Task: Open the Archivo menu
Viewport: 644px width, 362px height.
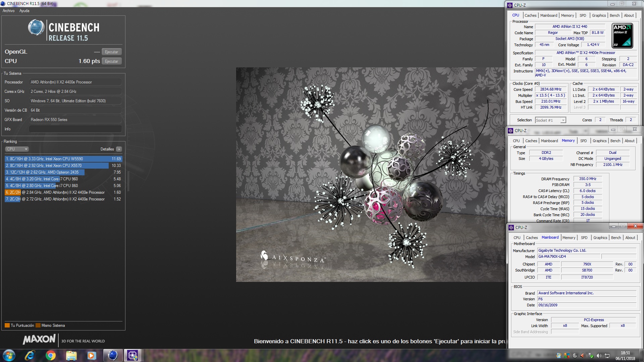Action: 9,11
